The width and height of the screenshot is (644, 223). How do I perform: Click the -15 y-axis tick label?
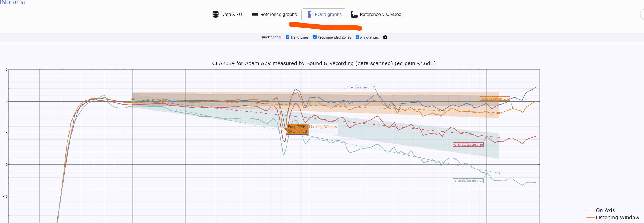5,196
